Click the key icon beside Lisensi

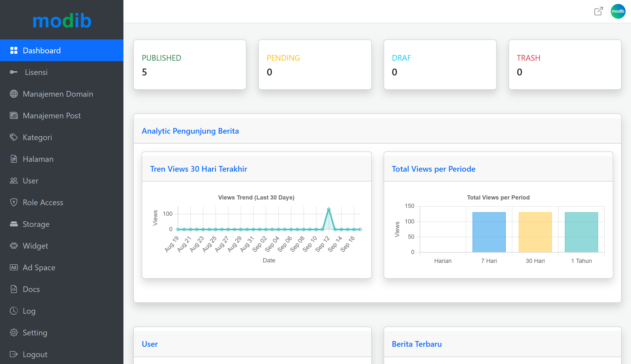click(14, 72)
